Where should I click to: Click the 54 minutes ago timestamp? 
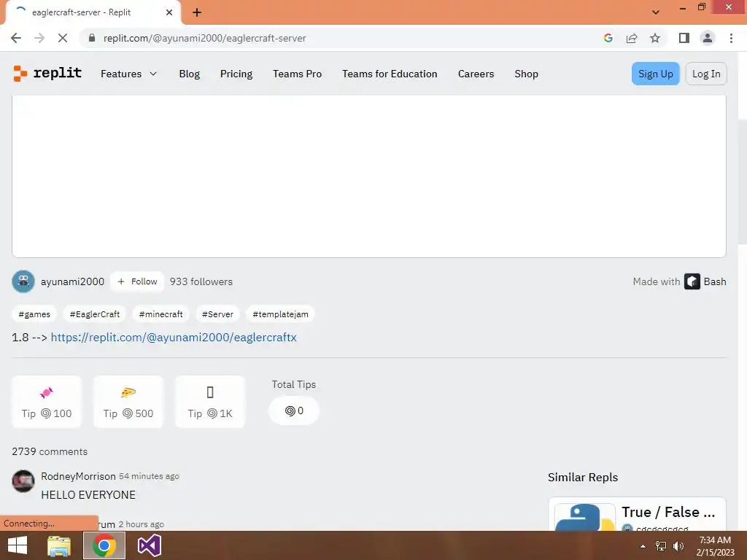[149, 476]
